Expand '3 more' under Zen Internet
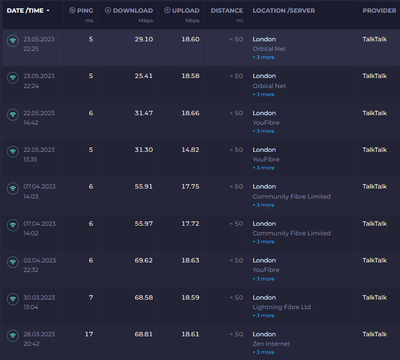 (x=263, y=352)
